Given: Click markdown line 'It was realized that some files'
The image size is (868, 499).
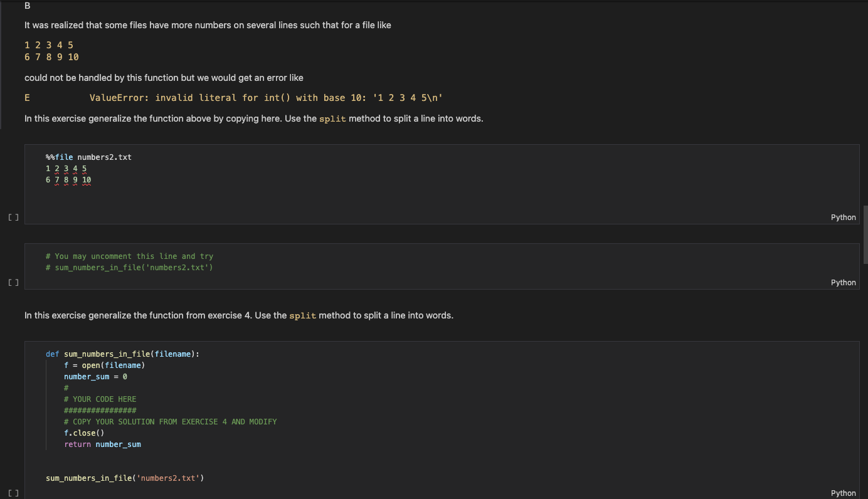Looking at the screenshot, I should (x=208, y=25).
